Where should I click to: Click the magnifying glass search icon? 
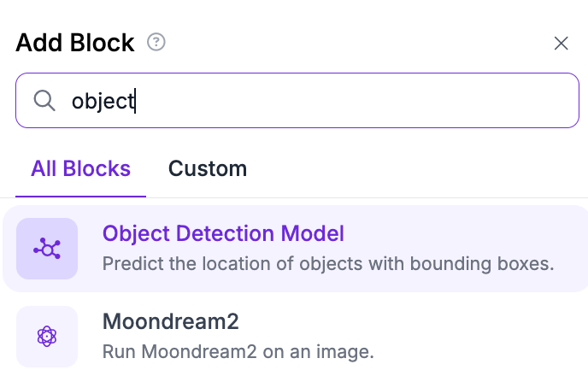pos(44,101)
